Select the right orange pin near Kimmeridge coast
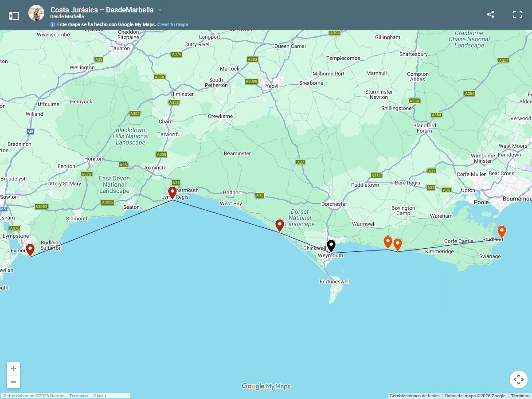 (x=398, y=244)
